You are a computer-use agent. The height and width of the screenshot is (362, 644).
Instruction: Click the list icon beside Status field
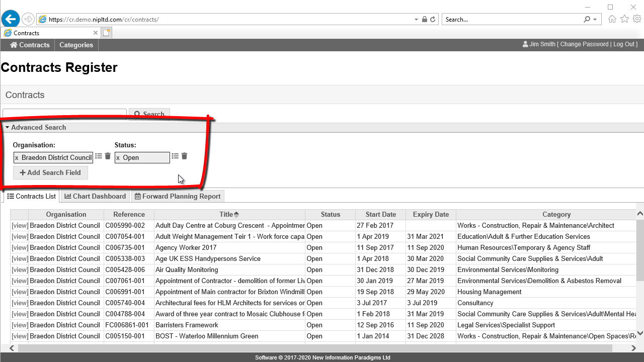point(175,156)
